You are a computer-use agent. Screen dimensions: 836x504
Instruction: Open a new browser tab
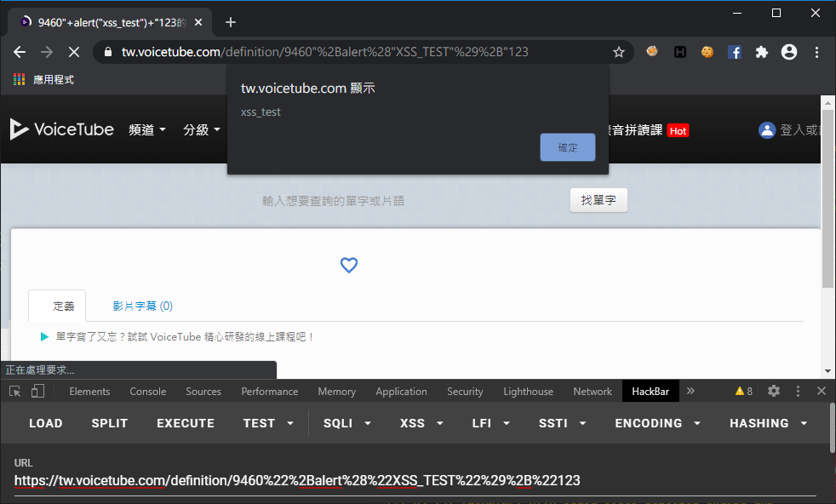click(x=231, y=22)
